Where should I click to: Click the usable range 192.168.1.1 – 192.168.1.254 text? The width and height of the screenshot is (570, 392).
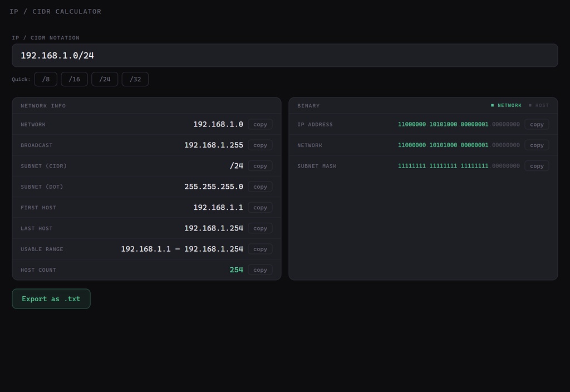point(182,249)
